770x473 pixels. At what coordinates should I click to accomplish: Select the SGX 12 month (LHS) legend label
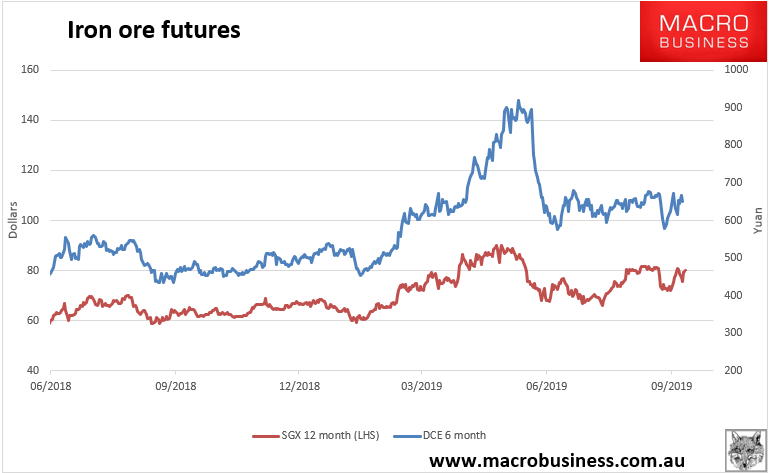[322, 435]
